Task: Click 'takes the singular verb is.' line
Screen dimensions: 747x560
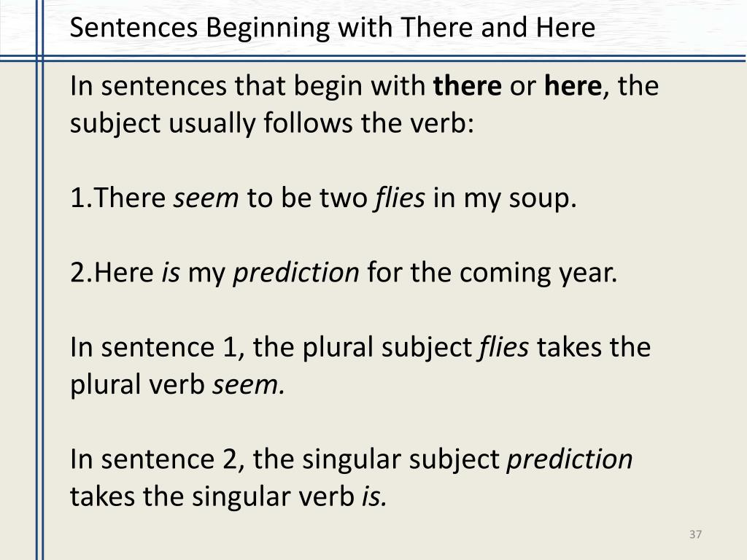Action: click(228, 497)
